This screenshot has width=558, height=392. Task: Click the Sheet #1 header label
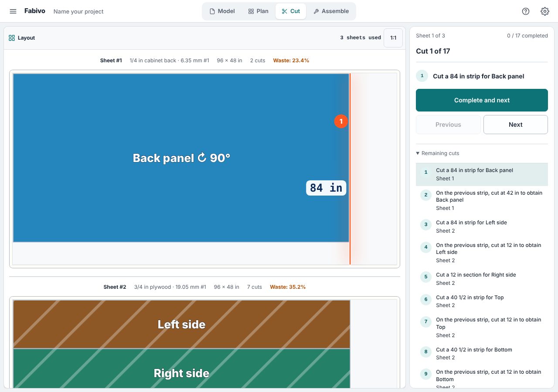click(111, 61)
